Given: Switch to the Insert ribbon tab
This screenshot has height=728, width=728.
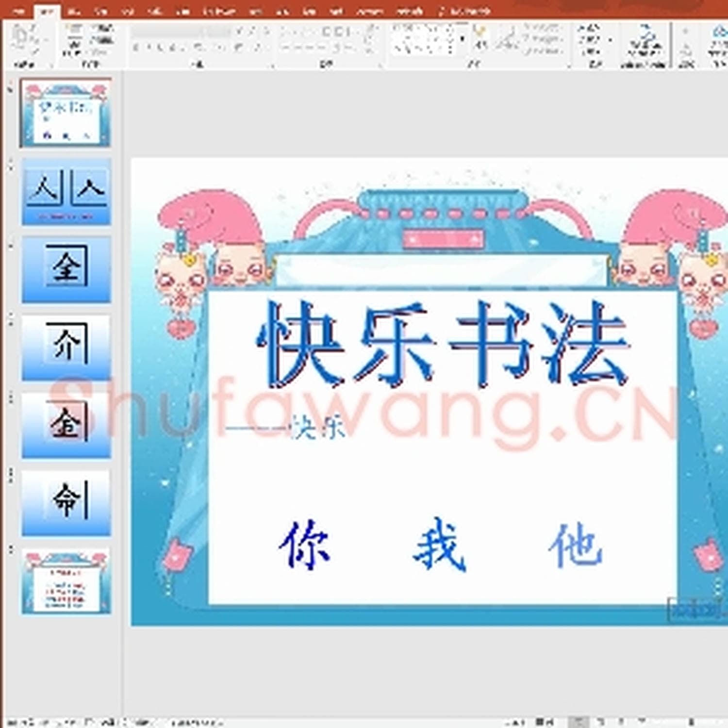Looking at the screenshot, I should tap(74, 11).
